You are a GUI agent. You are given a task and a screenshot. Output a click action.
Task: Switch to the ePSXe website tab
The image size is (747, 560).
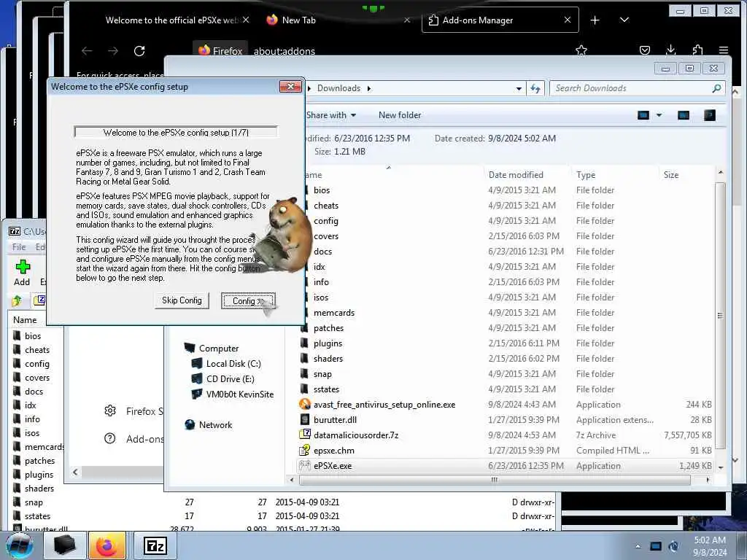click(171, 20)
